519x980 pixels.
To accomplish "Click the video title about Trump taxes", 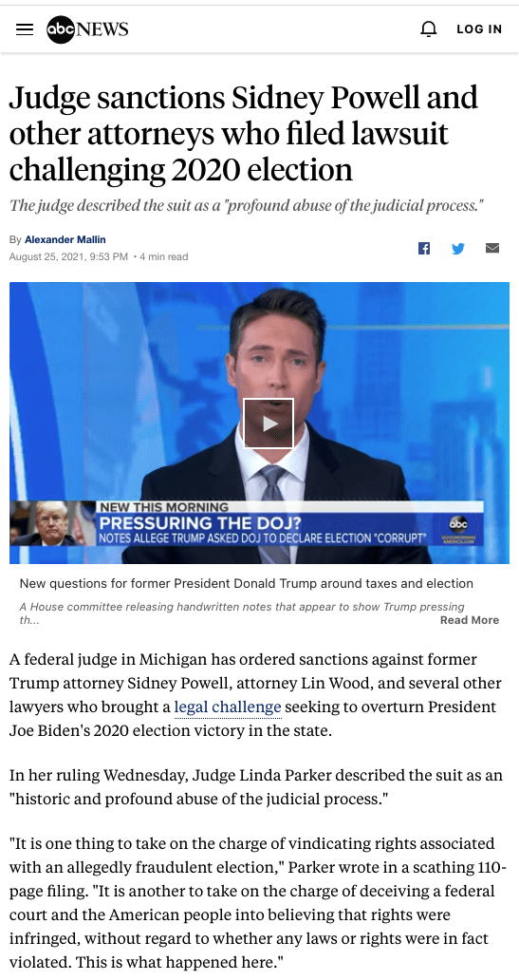I will click(246, 584).
